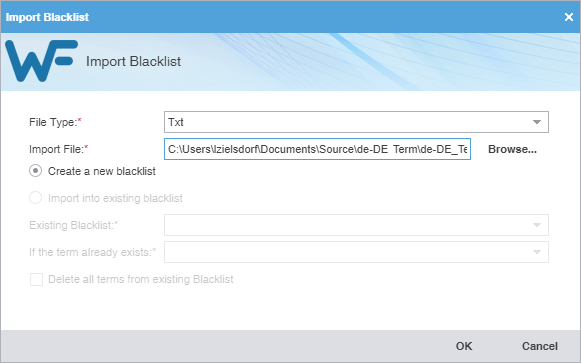Click the Import Blacklist title bar text
The height and width of the screenshot is (363, 581).
click(47, 17)
